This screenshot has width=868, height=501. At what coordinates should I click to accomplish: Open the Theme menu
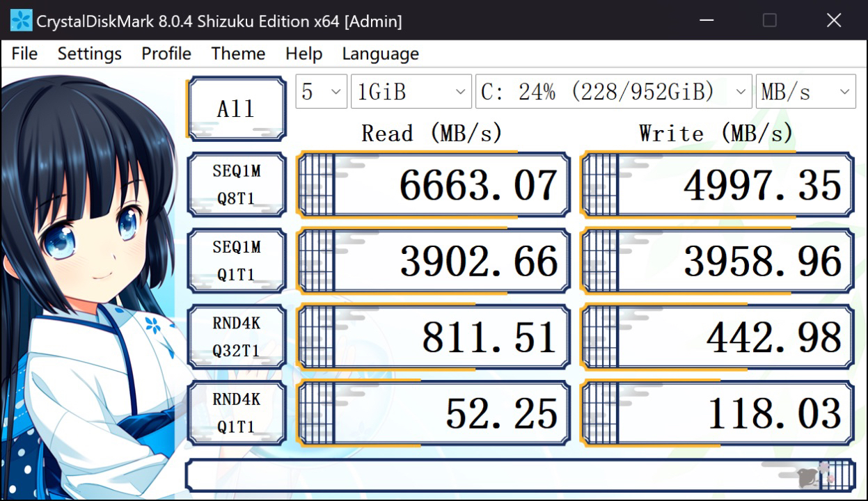pos(238,54)
